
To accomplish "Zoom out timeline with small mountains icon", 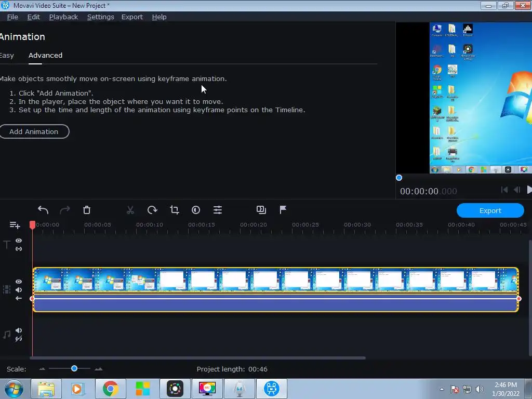I will point(42,369).
